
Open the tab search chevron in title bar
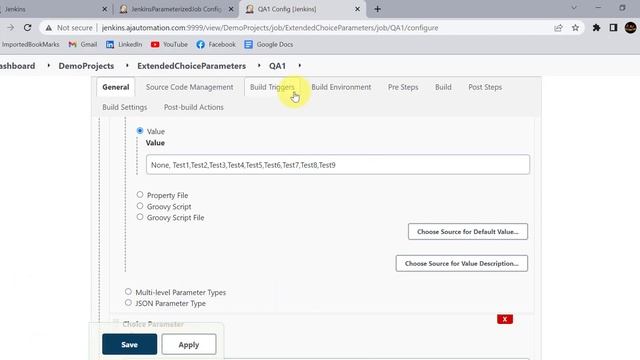(x=574, y=8)
